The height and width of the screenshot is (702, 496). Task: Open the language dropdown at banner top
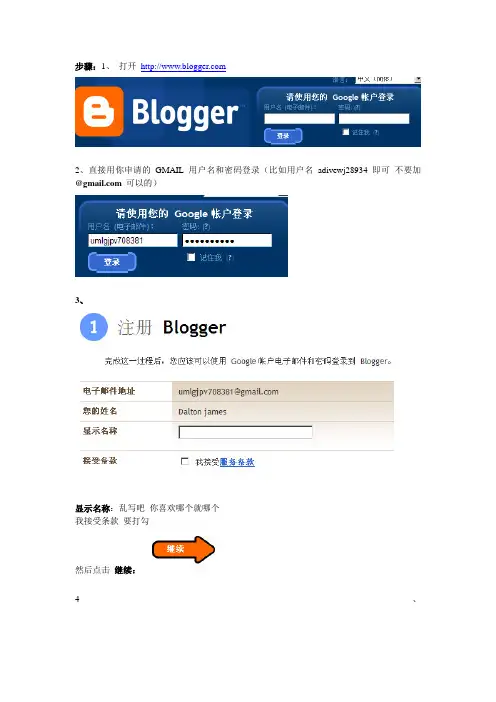(388, 80)
